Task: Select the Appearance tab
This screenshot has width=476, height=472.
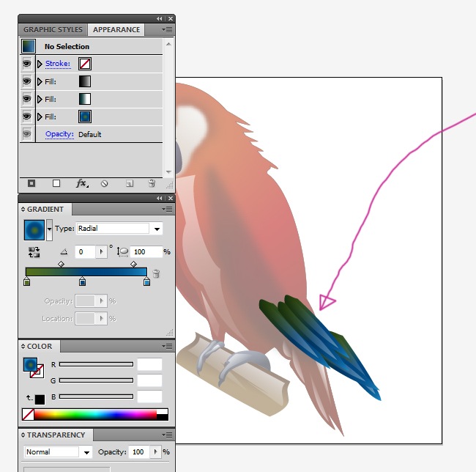Action: 116,30
